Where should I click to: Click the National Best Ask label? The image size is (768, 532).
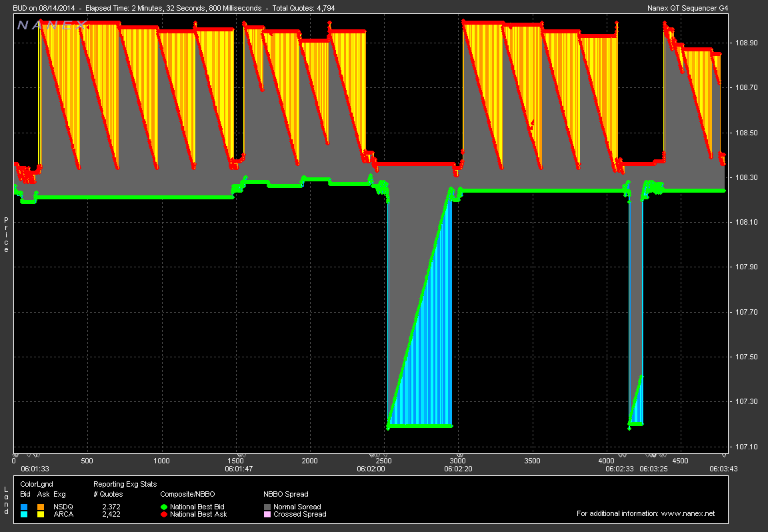coord(199,515)
